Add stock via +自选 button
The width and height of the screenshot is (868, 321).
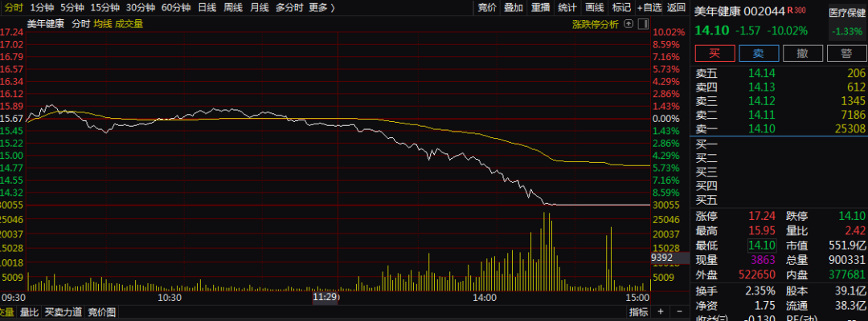tap(652, 7)
